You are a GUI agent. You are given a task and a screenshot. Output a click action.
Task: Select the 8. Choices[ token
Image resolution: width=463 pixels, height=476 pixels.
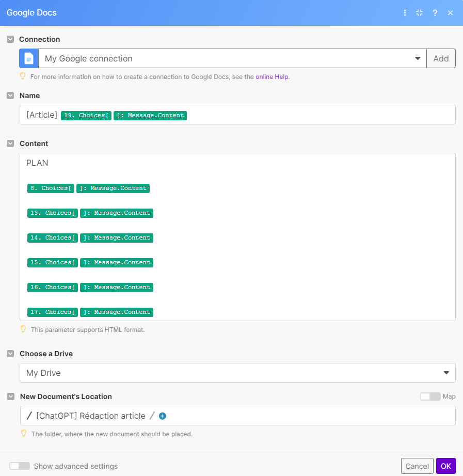tap(51, 188)
